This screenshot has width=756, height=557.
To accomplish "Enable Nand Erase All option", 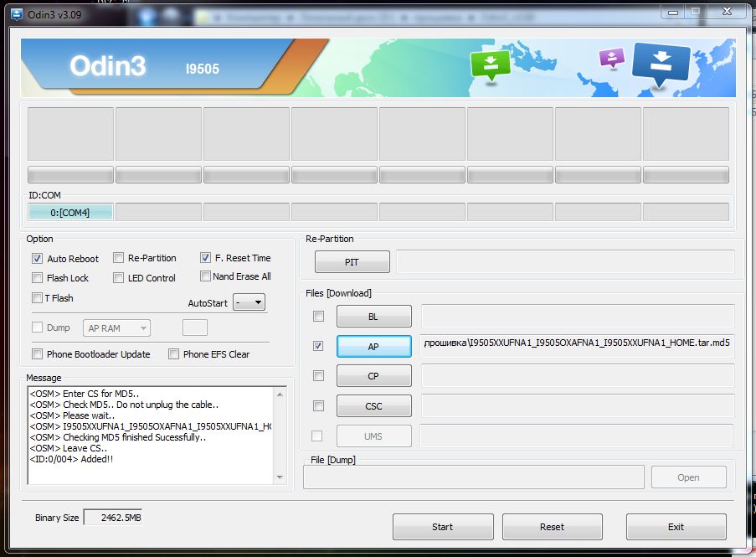I will click(206, 276).
